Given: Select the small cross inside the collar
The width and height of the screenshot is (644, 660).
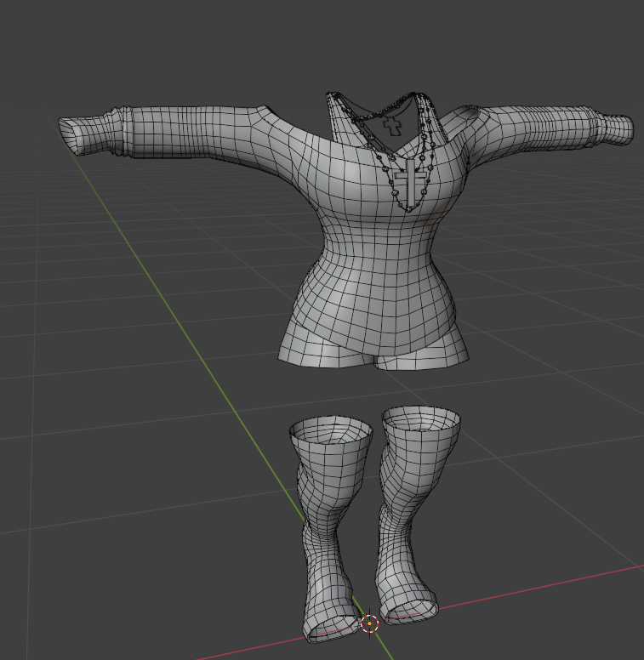Looking at the screenshot, I should (393, 126).
